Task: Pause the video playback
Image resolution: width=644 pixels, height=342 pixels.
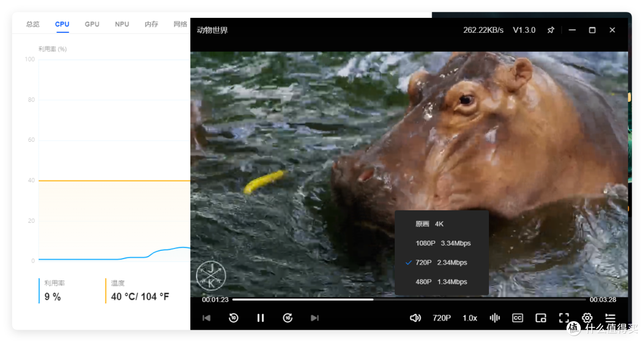Action: pos(261,318)
